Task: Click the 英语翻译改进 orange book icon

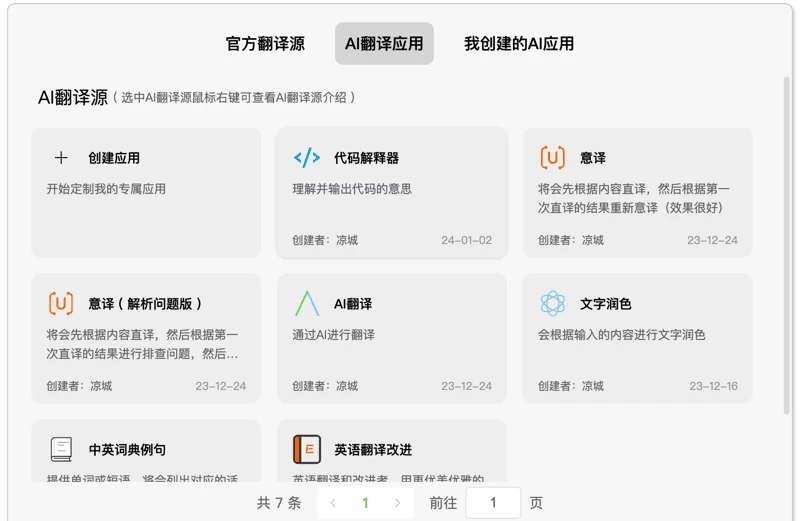Action: click(x=307, y=450)
